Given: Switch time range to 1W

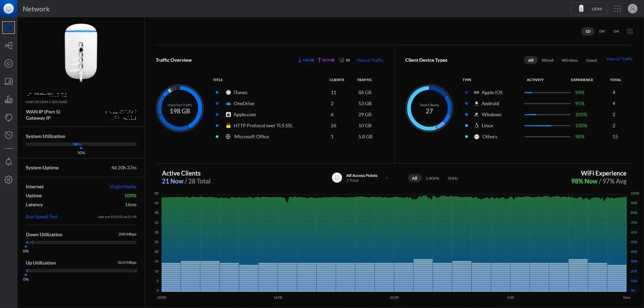Looking at the screenshot, I should (x=602, y=31).
